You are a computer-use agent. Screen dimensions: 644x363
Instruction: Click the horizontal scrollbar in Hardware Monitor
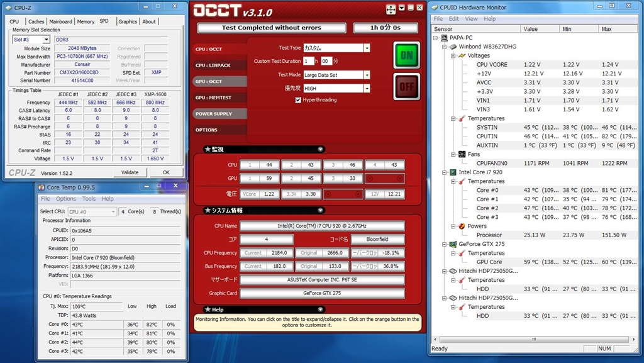tap(534, 339)
